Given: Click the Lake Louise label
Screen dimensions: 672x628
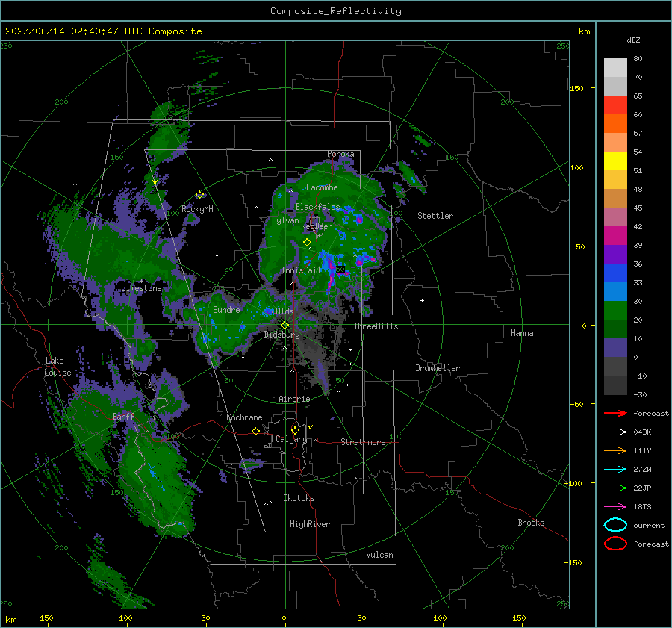Looking at the screenshot, I should coord(57,367).
